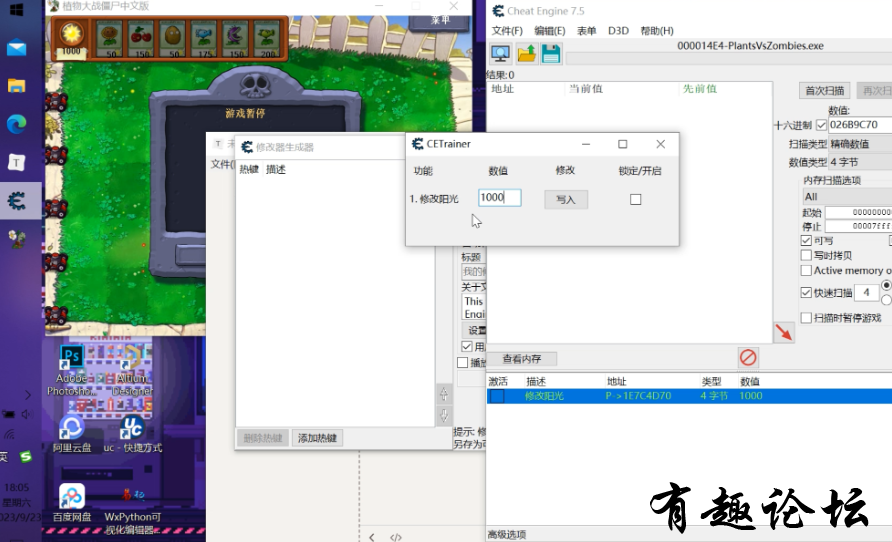This screenshot has width=892, height=542.
Task: Click the 查看内存 button
Action: coord(522,359)
